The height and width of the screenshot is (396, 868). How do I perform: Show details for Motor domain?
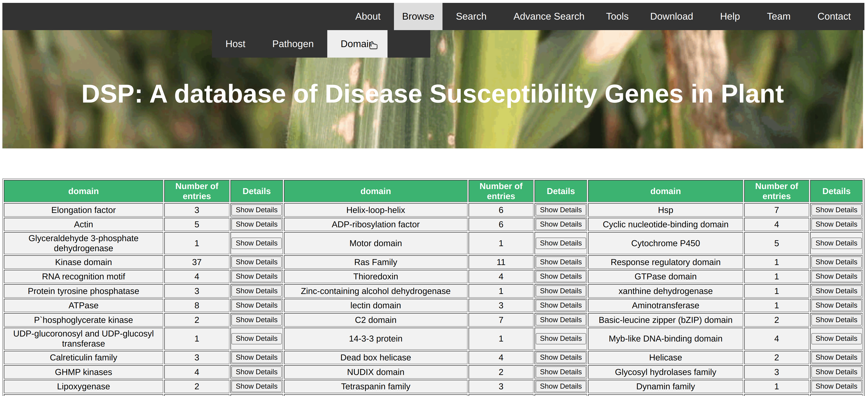coord(561,243)
